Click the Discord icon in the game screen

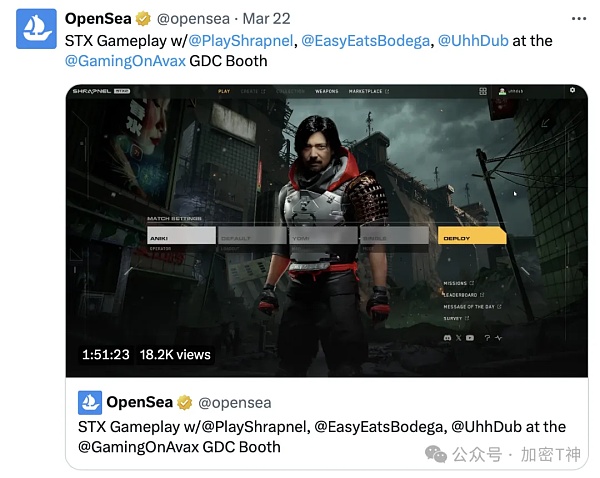(x=447, y=338)
